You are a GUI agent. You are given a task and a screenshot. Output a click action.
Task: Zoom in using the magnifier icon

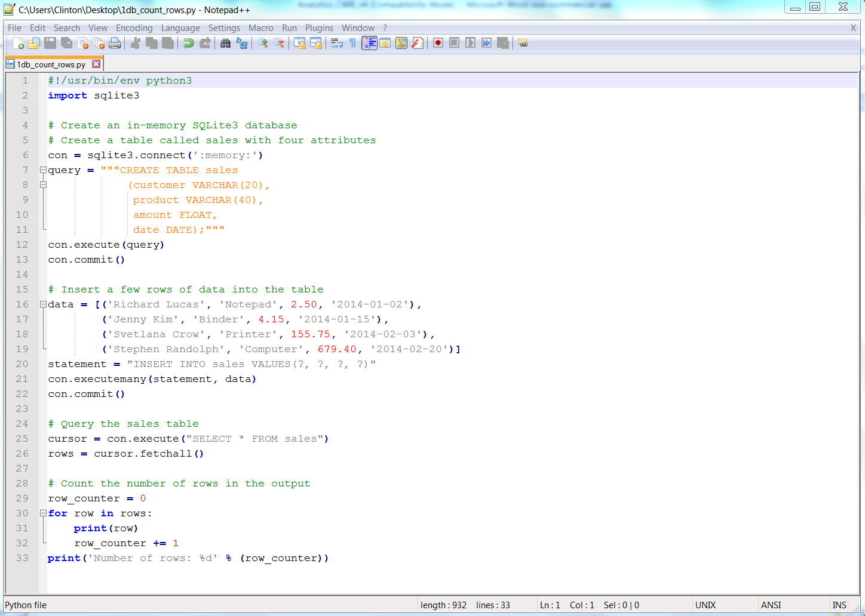coord(261,42)
